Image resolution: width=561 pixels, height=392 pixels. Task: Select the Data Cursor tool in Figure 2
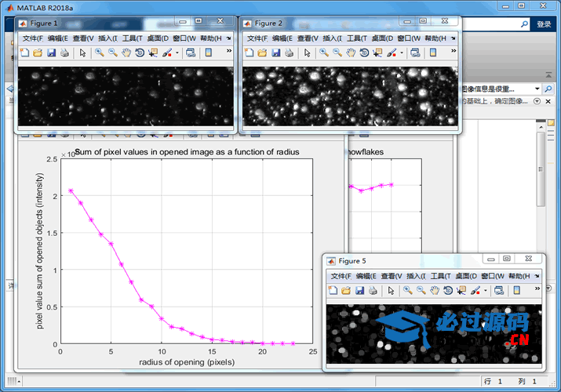379,53
